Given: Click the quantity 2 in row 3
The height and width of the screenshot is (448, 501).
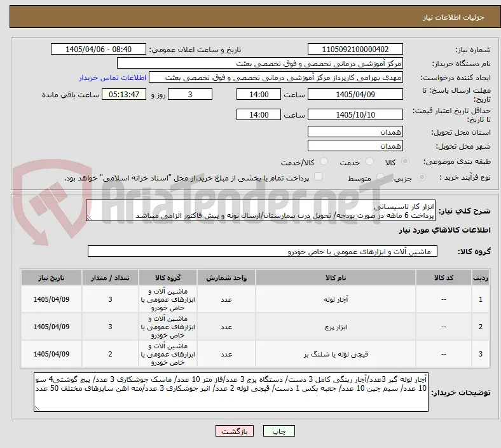Looking at the screenshot, I should click(x=110, y=354).
